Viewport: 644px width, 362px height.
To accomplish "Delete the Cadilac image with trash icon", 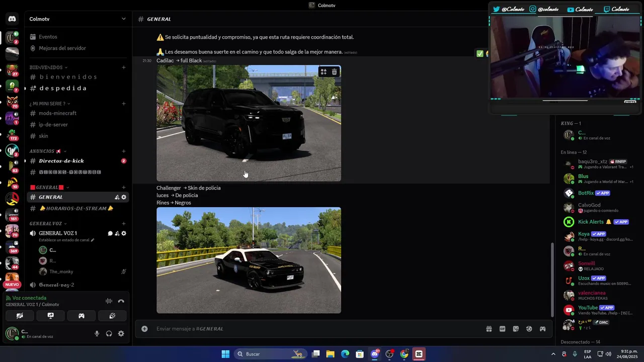I will tap(334, 72).
